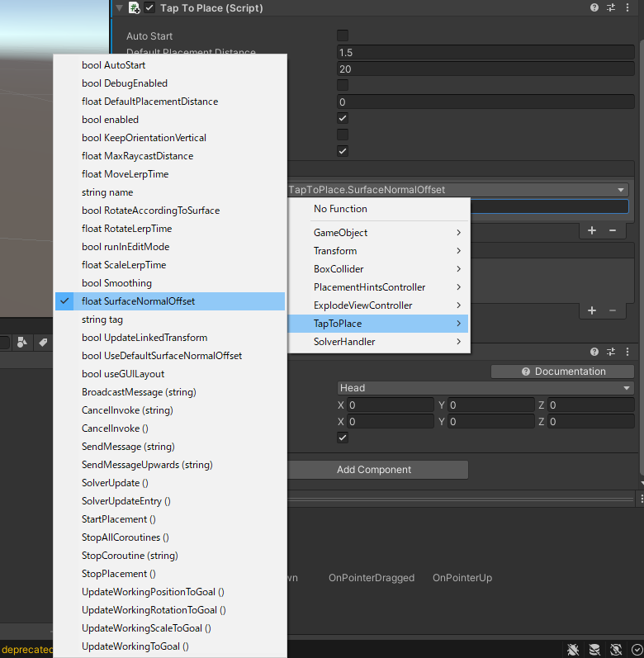This screenshot has width=644, height=658.
Task: Expand the BoxCollider submenu
Action: [379, 269]
